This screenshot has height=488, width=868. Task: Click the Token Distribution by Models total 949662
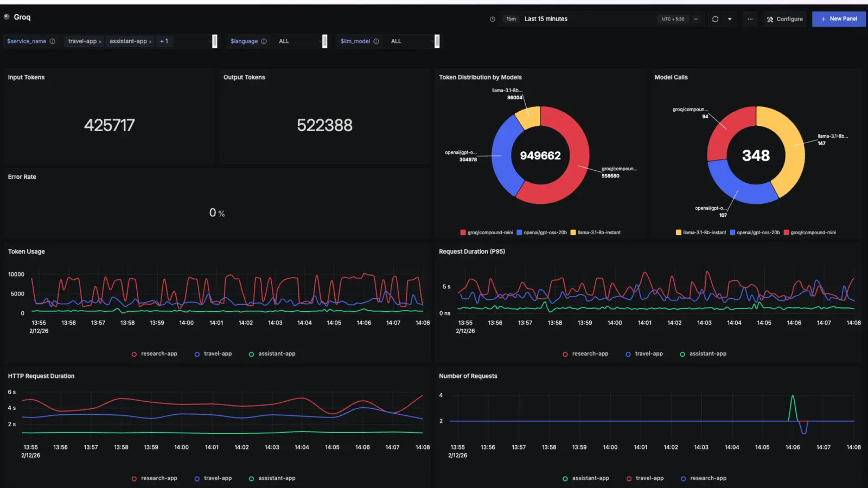(540, 156)
